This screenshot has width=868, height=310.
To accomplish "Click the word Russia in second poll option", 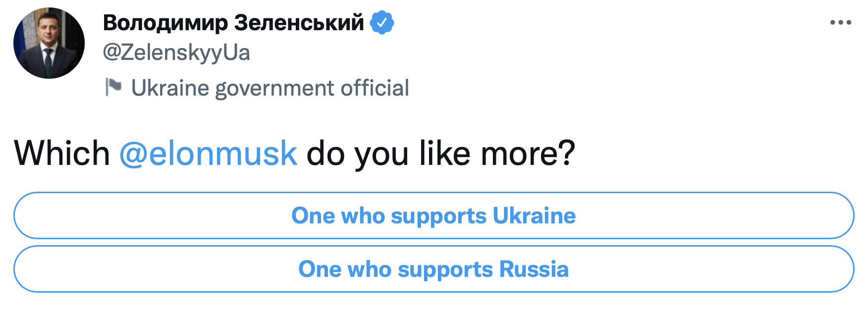I will tap(534, 269).
